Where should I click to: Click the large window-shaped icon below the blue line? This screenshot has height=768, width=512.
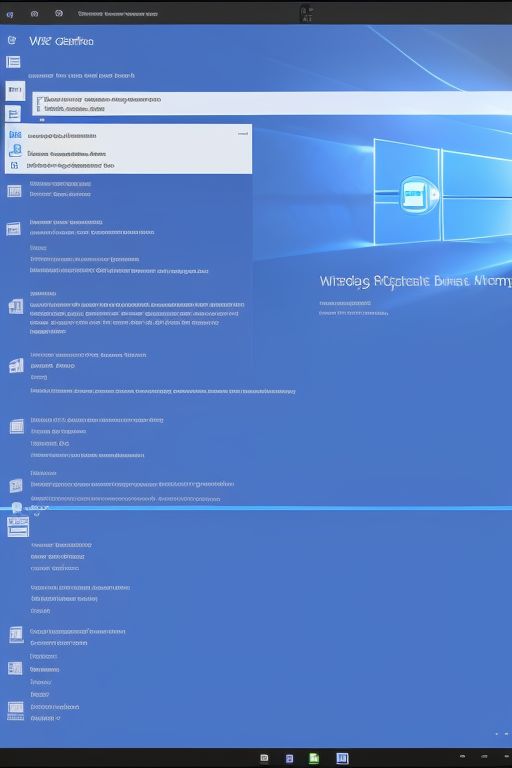[x=18, y=527]
